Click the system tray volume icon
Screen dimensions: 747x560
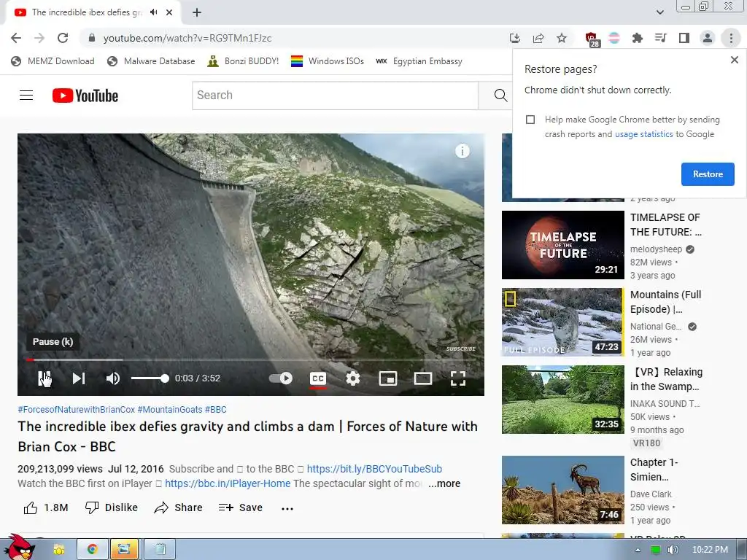click(x=673, y=550)
